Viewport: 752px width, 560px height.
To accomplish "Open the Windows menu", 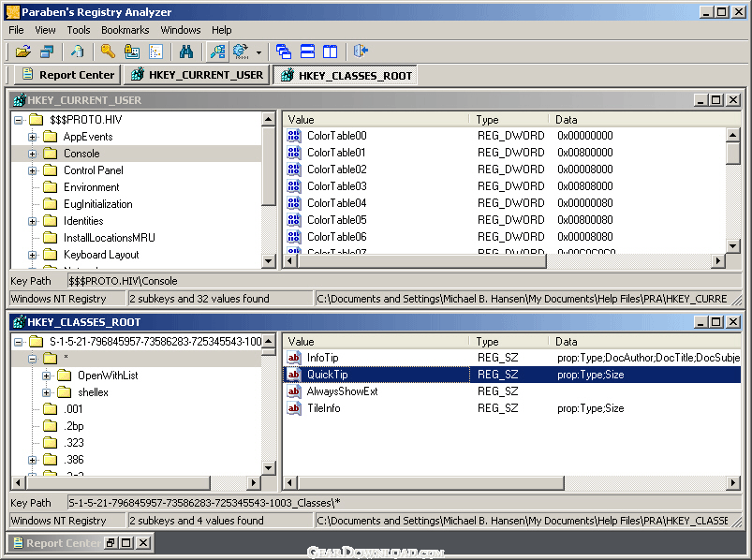I will pos(181,30).
